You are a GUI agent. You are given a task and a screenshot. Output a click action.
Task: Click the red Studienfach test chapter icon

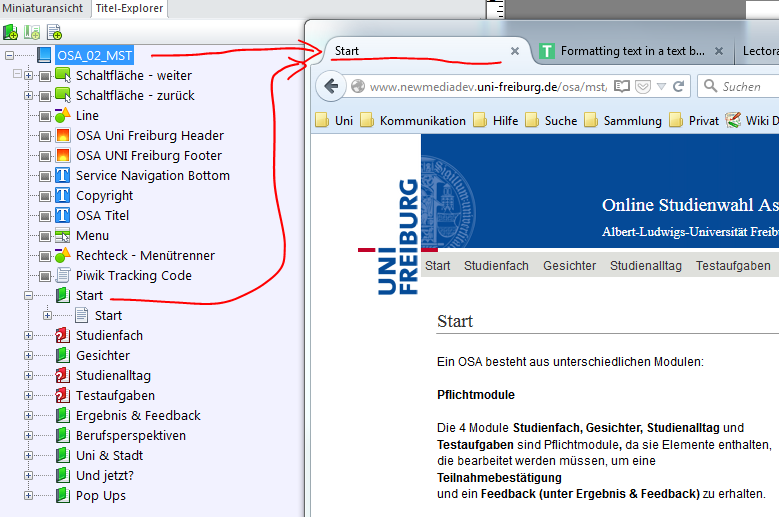(x=63, y=335)
